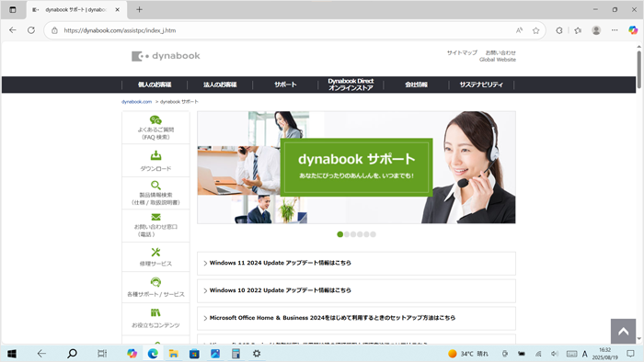
Task: Select fourth carousel dot indicator
Action: pyautogui.click(x=360, y=234)
